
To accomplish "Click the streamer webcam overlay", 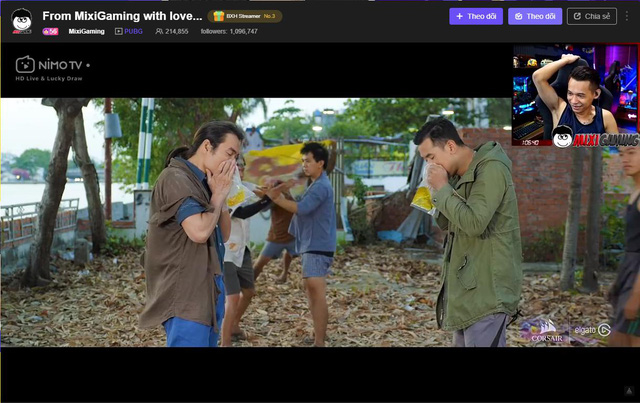I will (576, 95).
